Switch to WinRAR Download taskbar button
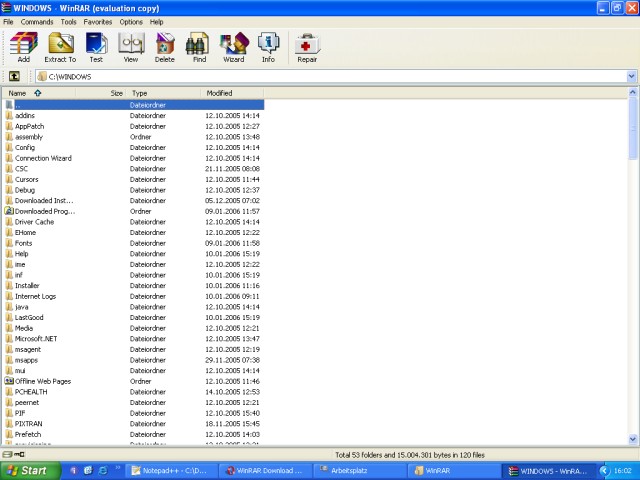640x480 pixels. pos(266,471)
